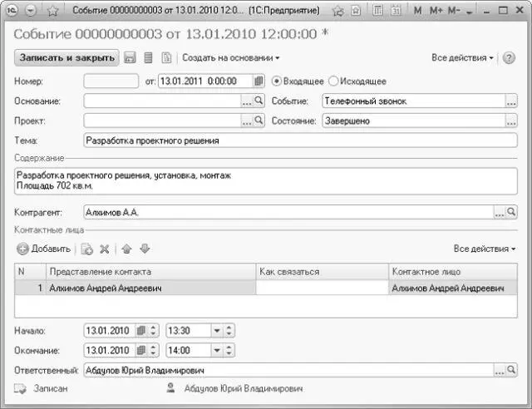Click the Состояние field Завершено

click(414, 121)
